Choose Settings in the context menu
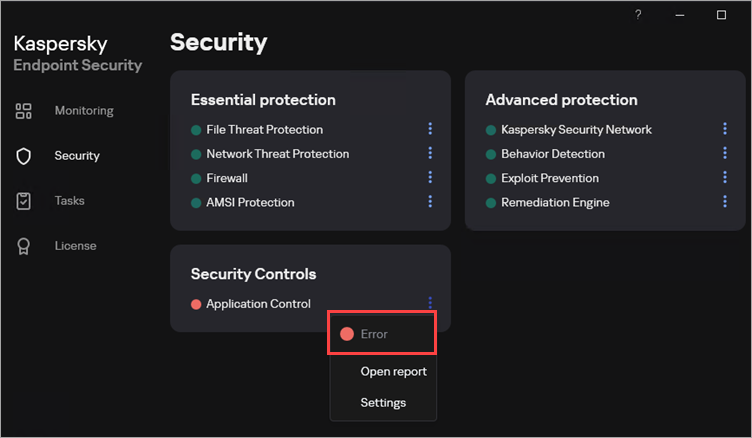Image resolution: width=752 pixels, height=438 pixels. (383, 403)
